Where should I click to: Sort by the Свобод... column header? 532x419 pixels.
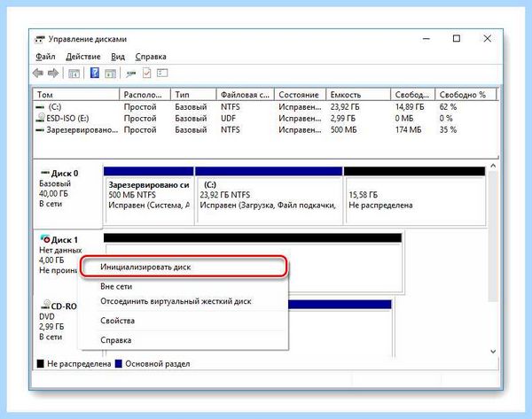[413, 95]
